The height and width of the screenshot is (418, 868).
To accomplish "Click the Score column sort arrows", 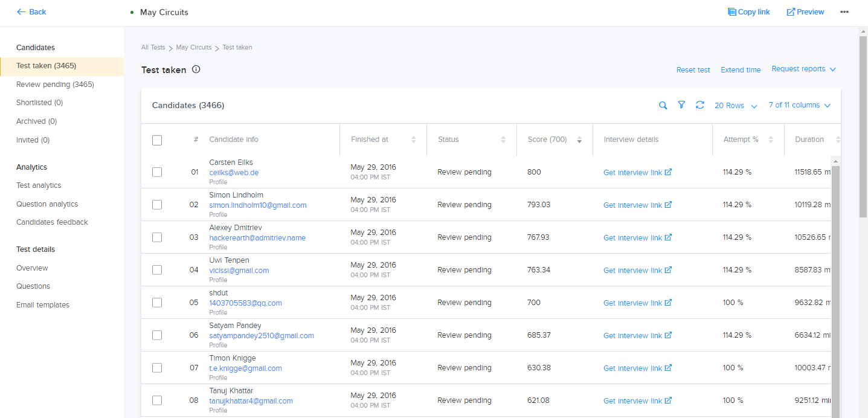I will [579, 140].
